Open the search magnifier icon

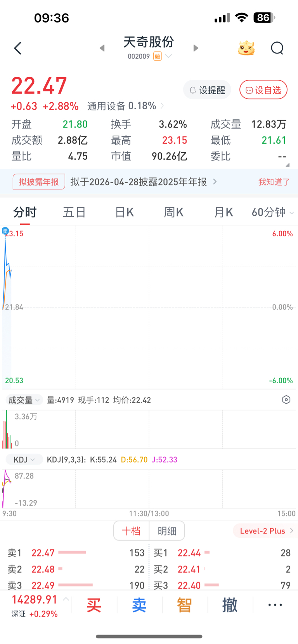pyautogui.click(x=277, y=48)
